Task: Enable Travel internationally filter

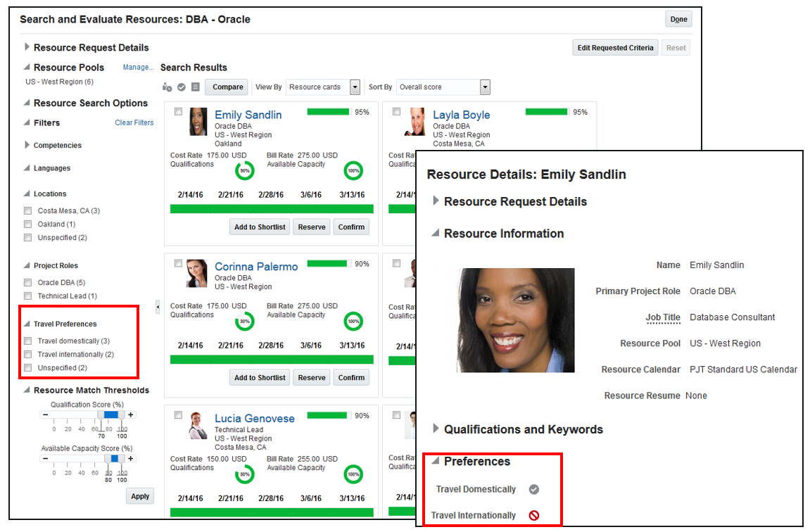Action: [x=28, y=355]
